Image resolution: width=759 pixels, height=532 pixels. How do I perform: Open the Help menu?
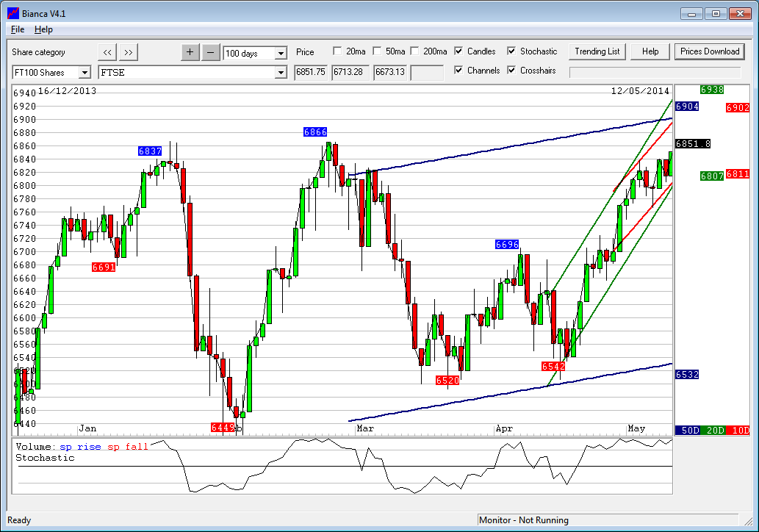click(43, 29)
